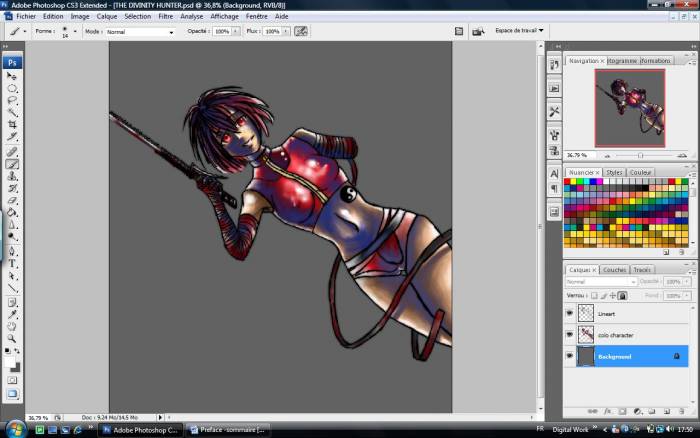Create a new layer
Viewport: 700px width, 438px height.
point(667,411)
